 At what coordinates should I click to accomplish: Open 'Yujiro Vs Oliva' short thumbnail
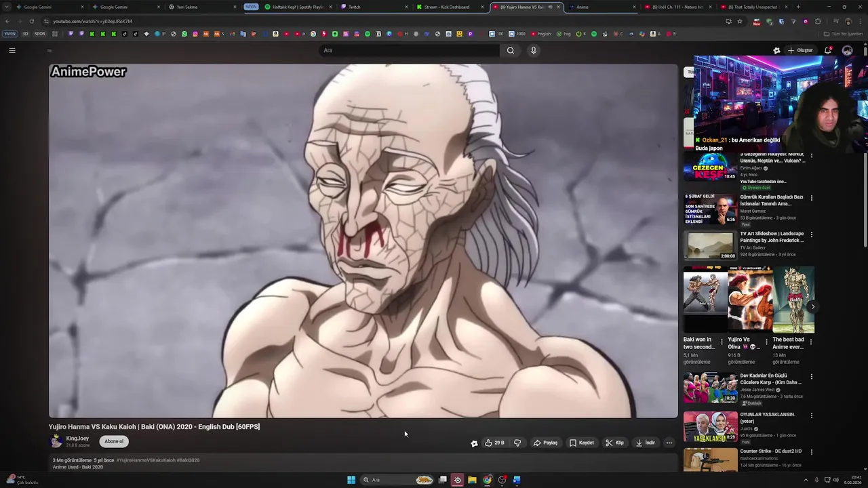tap(749, 299)
